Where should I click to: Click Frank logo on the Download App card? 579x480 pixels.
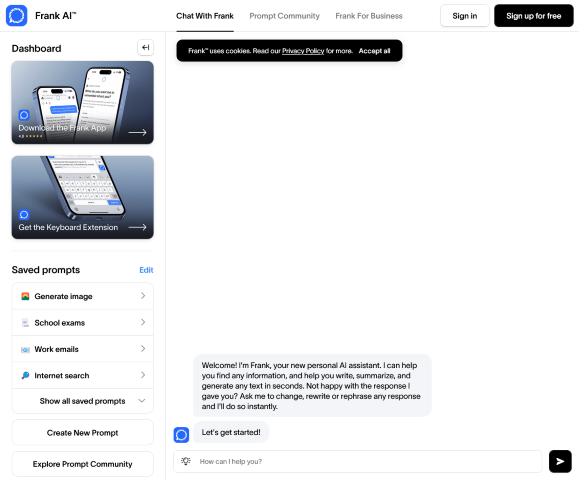pyautogui.click(x=24, y=115)
